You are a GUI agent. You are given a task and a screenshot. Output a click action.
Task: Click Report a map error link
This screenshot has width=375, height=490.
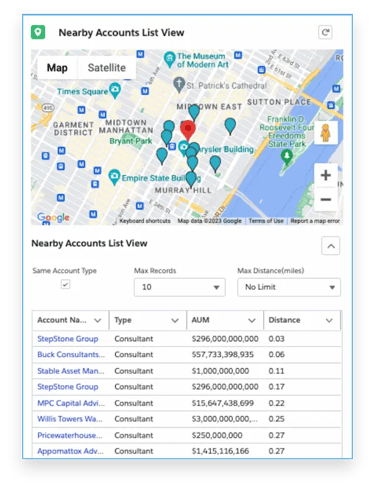pos(315,221)
